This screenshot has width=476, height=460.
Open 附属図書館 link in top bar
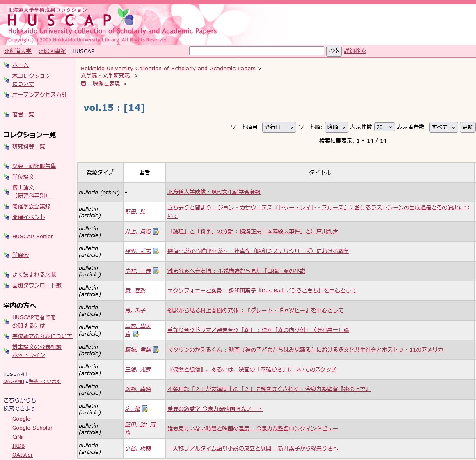(x=52, y=51)
